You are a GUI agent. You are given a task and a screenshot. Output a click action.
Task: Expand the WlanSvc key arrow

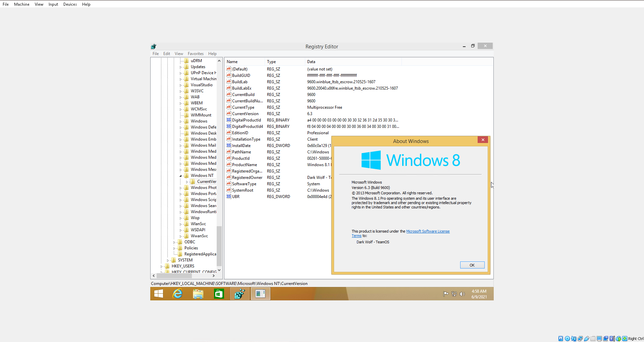(x=180, y=224)
